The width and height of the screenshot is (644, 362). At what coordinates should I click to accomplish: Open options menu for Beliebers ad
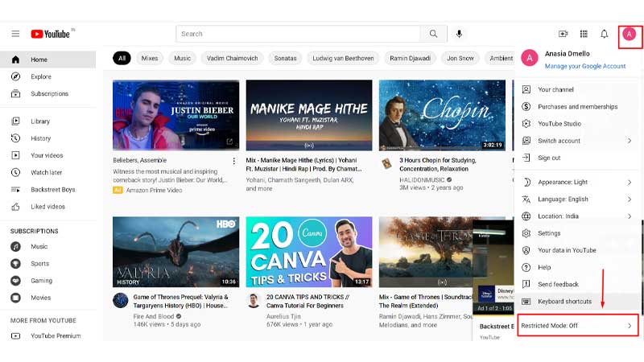234,161
